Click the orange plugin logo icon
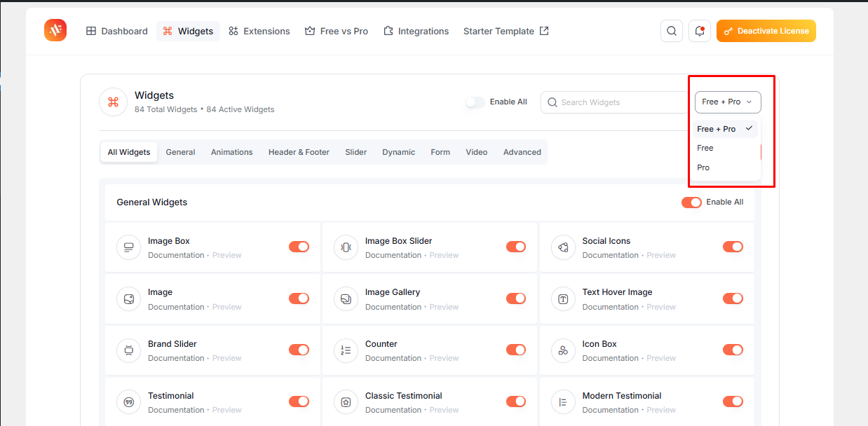This screenshot has height=426, width=868. click(55, 30)
